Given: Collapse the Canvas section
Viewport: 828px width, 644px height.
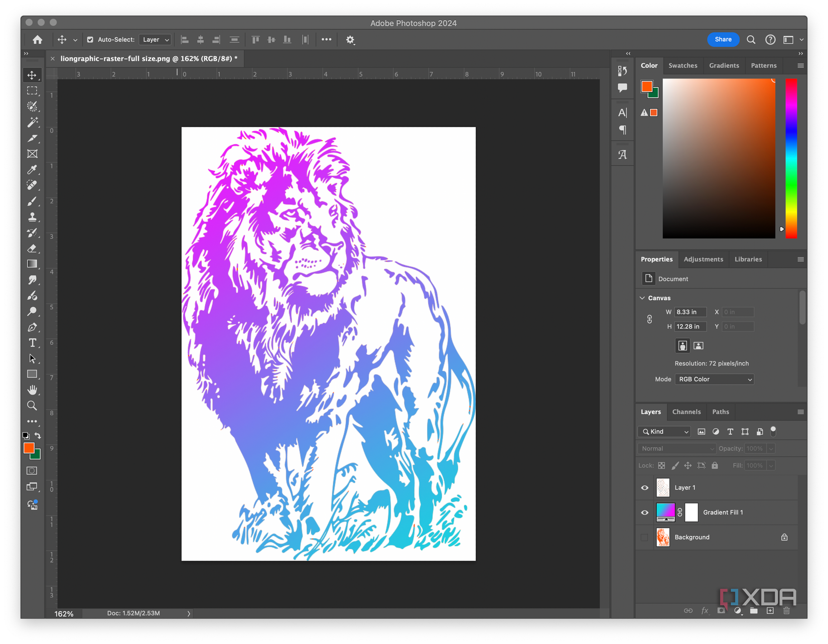Looking at the screenshot, I should pos(642,298).
